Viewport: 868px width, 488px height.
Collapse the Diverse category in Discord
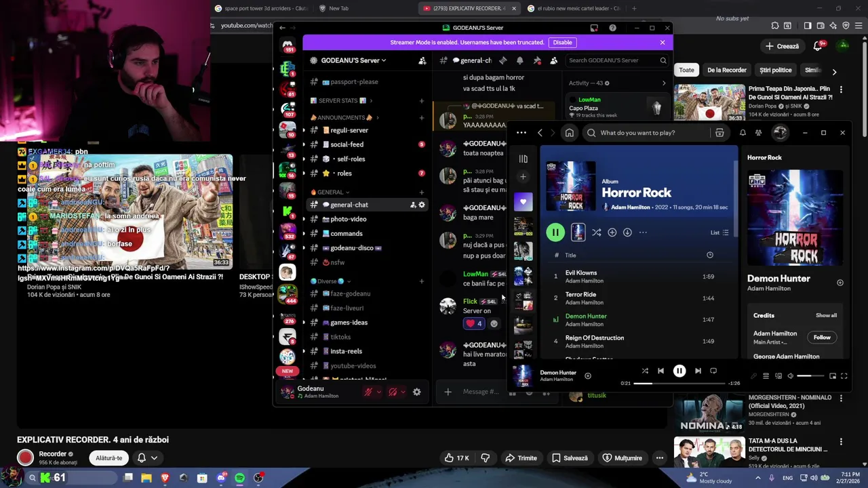tap(332, 281)
